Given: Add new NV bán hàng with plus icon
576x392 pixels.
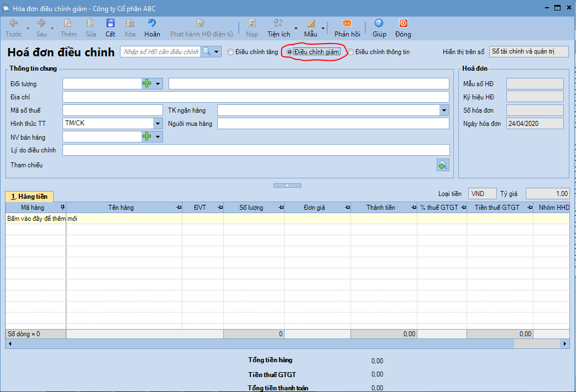Looking at the screenshot, I should [x=147, y=136].
